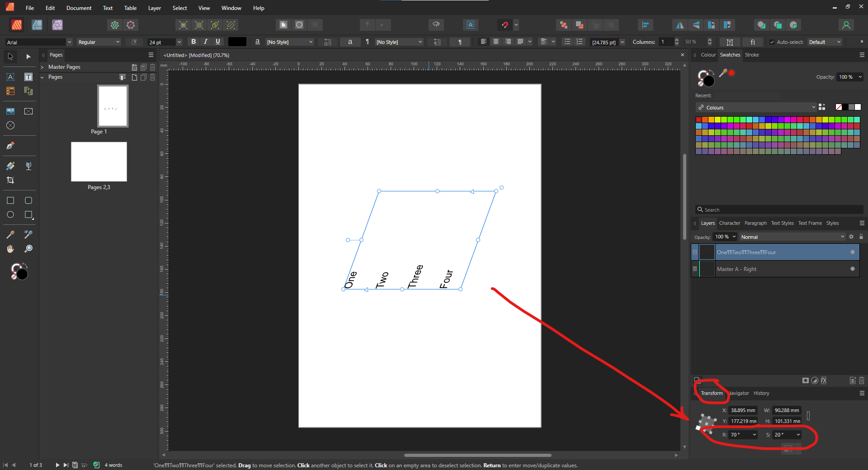Close the Untitled document tab
The image size is (868, 470).
683,55
